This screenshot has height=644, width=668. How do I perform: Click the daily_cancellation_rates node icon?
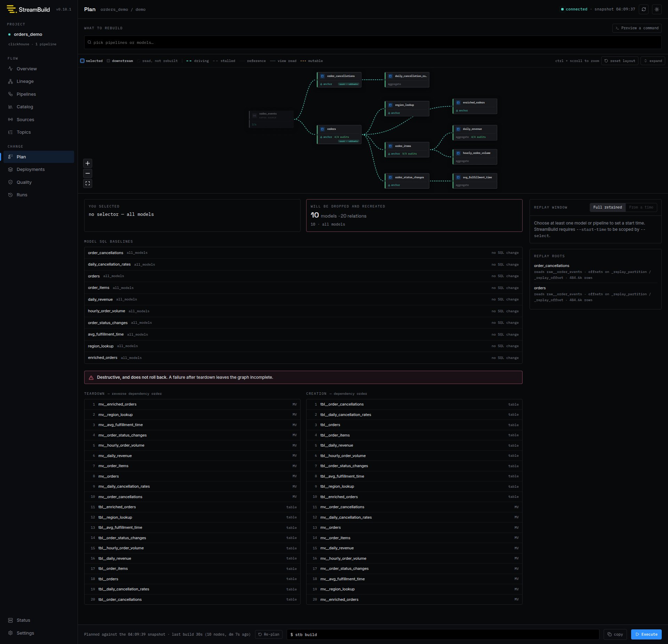pos(390,76)
